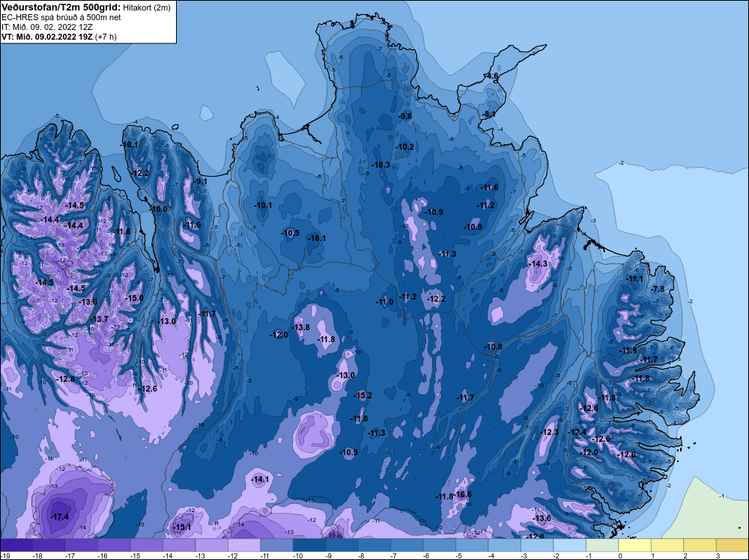Select the -12.8 temperature label
Viewport: 749px width, 560px height.
(65, 379)
